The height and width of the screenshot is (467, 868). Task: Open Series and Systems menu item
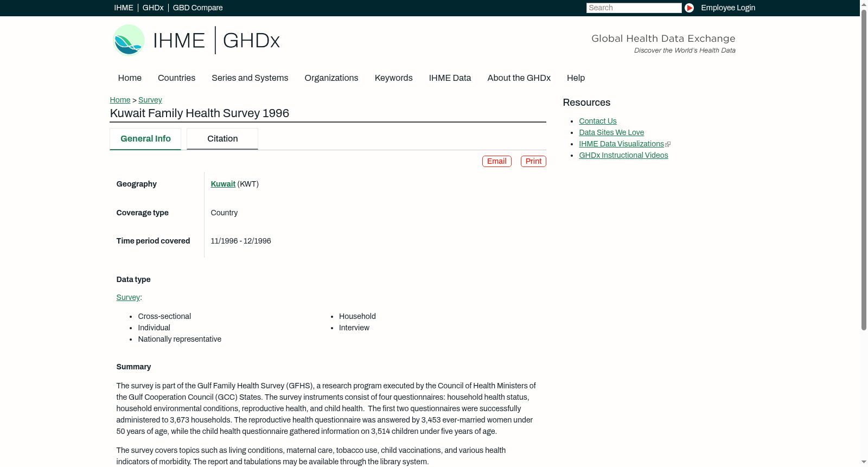[250, 78]
